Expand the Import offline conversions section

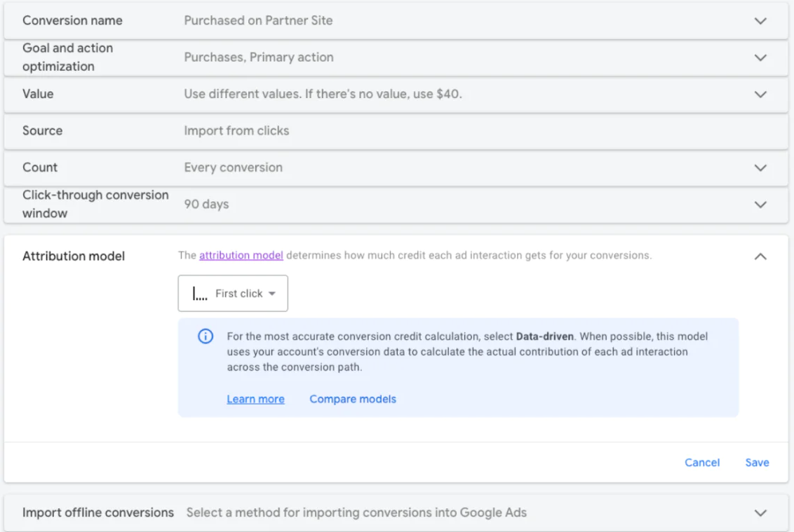pos(760,512)
